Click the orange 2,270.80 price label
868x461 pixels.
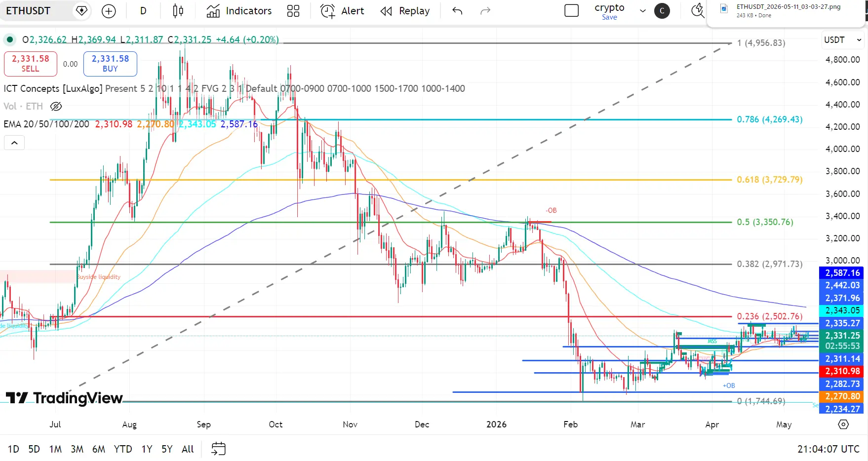[842, 396]
